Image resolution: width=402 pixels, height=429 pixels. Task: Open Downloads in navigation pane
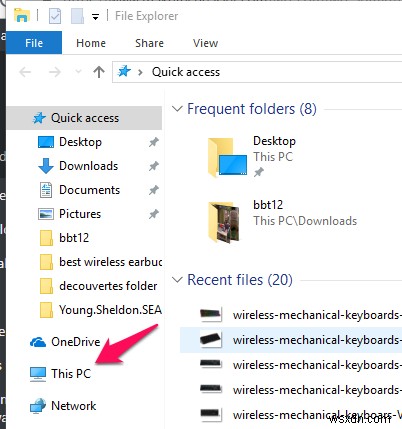pos(88,166)
